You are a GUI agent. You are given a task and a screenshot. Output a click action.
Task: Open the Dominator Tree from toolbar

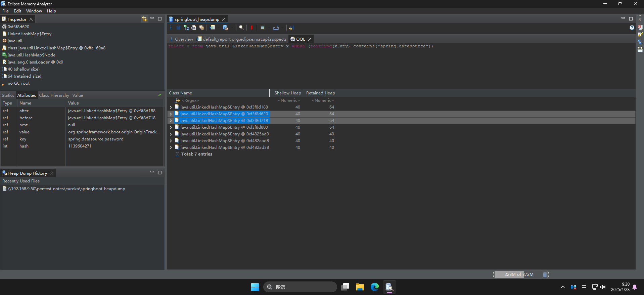[186, 28]
